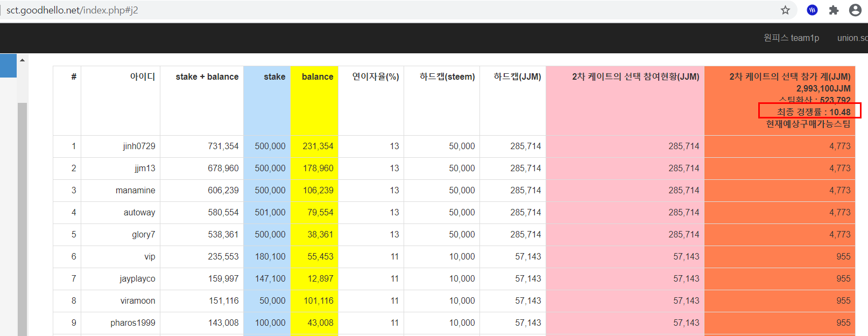Click row number 9 in the # column
This screenshot has height=336, width=868.
[x=74, y=323]
